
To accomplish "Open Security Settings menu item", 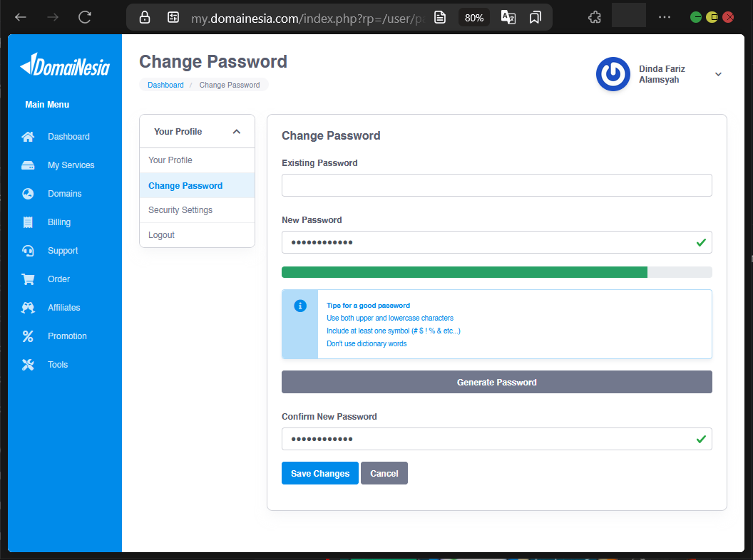I will coord(197,210).
